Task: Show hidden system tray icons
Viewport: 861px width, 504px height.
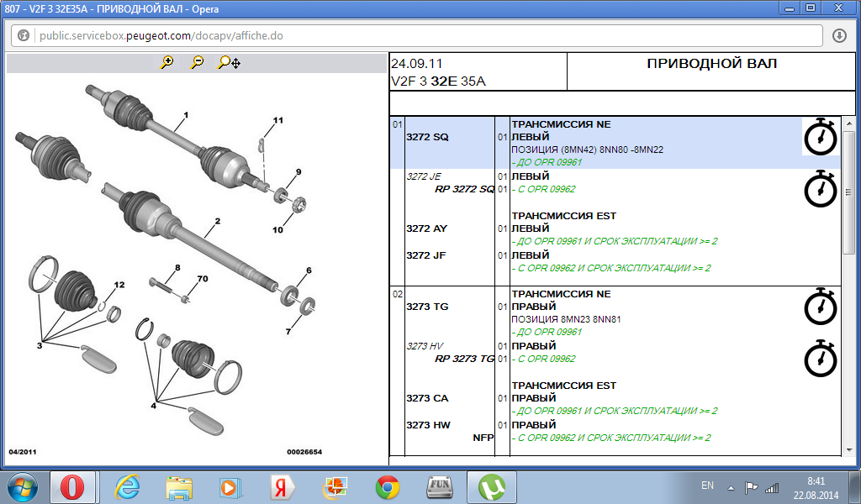Action: pyautogui.click(x=732, y=486)
